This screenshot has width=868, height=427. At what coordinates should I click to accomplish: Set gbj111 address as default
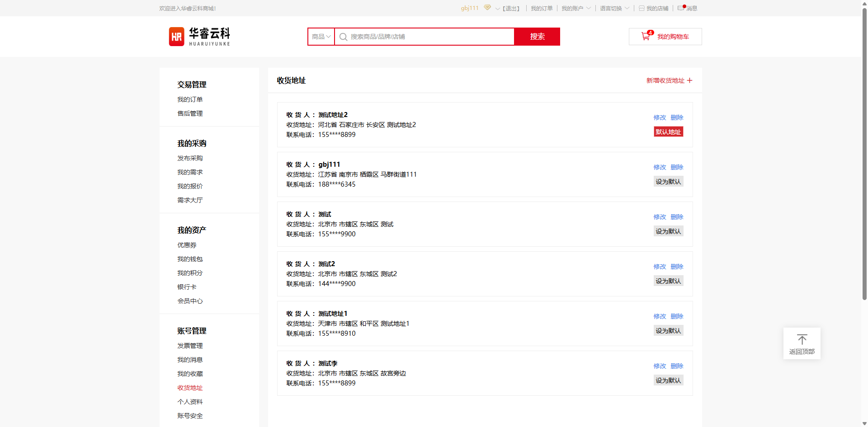point(668,182)
